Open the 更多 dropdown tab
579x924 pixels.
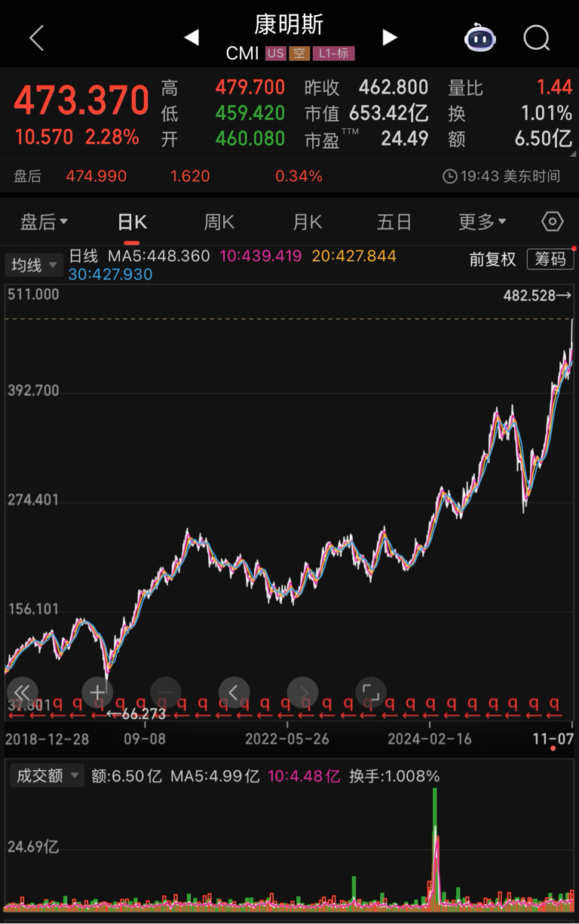click(482, 222)
